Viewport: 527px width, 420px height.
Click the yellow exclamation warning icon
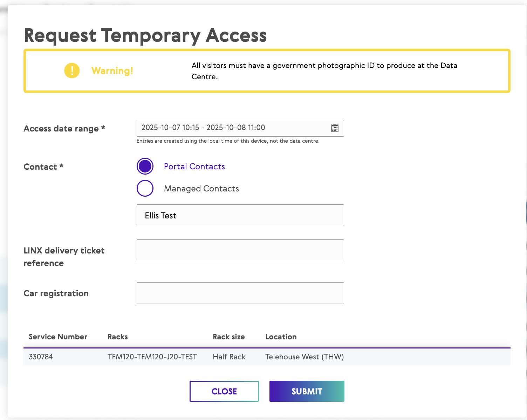click(x=72, y=70)
